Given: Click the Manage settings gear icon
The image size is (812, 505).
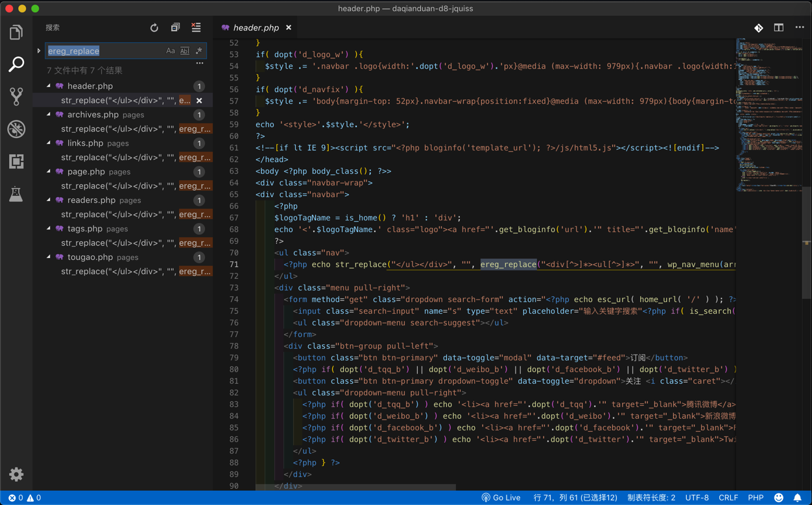Looking at the screenshot, I should point(16,474).
